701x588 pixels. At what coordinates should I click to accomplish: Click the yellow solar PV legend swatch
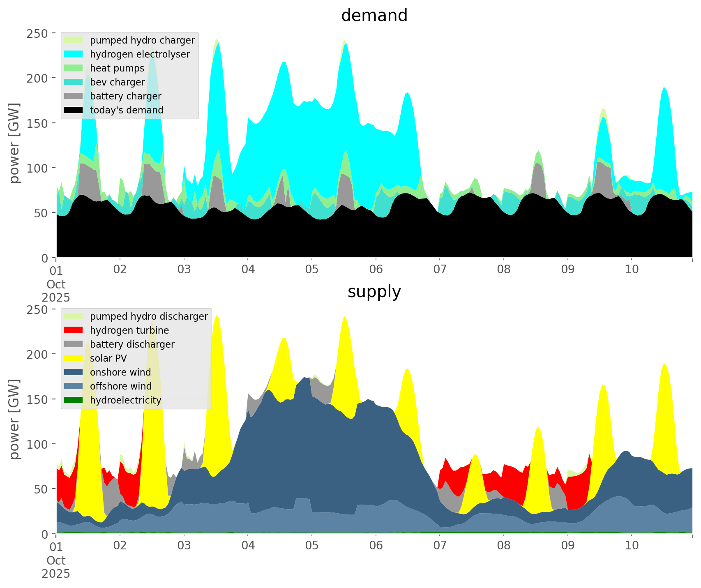coord(74,358)
